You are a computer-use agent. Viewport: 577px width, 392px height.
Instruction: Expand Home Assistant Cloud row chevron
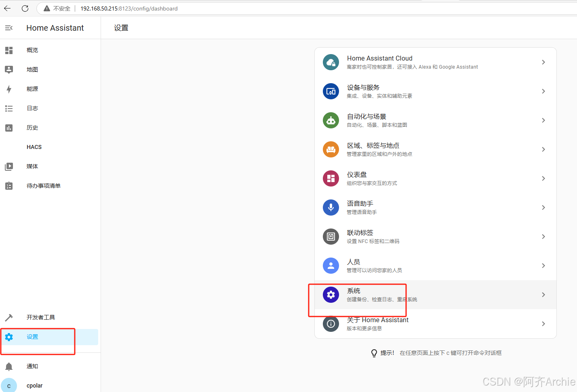click(x=543, y=62)
